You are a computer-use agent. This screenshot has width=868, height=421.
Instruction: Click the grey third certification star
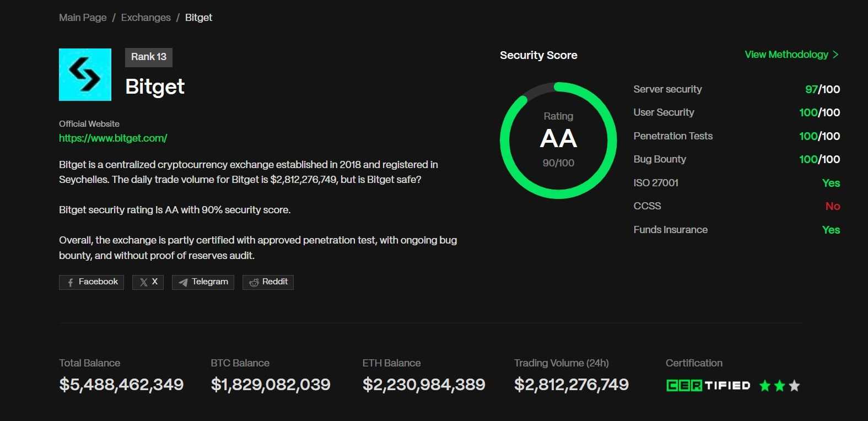click(x=794, y=386)
